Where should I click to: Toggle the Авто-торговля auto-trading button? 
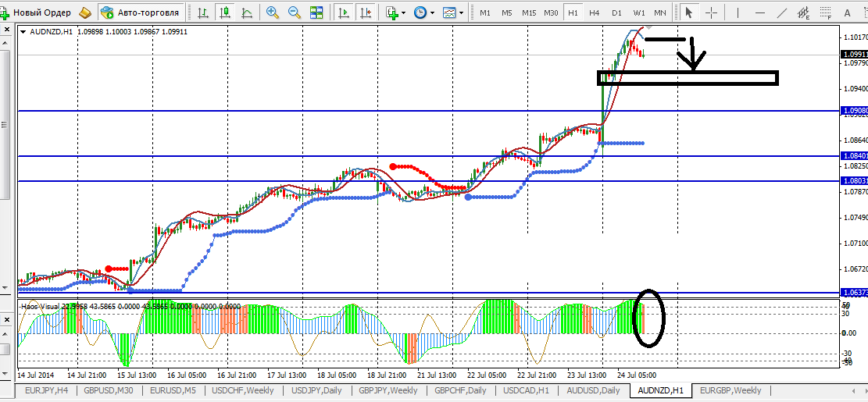coord(140,12)
